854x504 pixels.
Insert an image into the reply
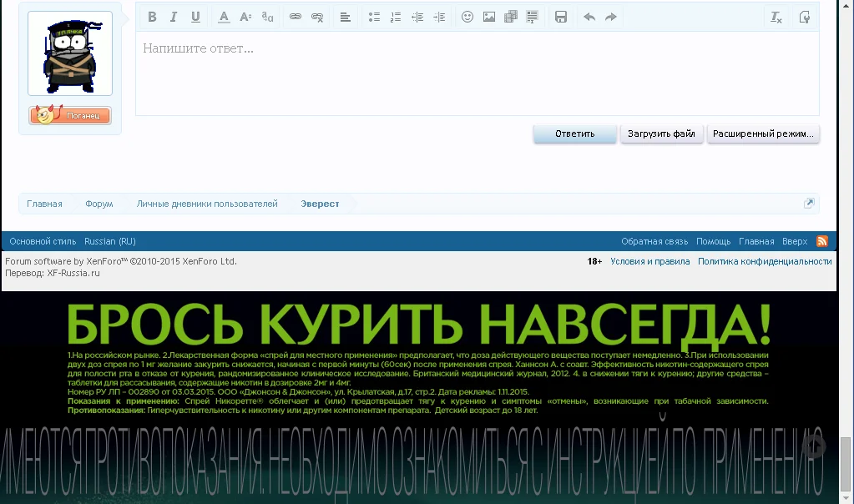click(x=488, y=17)
